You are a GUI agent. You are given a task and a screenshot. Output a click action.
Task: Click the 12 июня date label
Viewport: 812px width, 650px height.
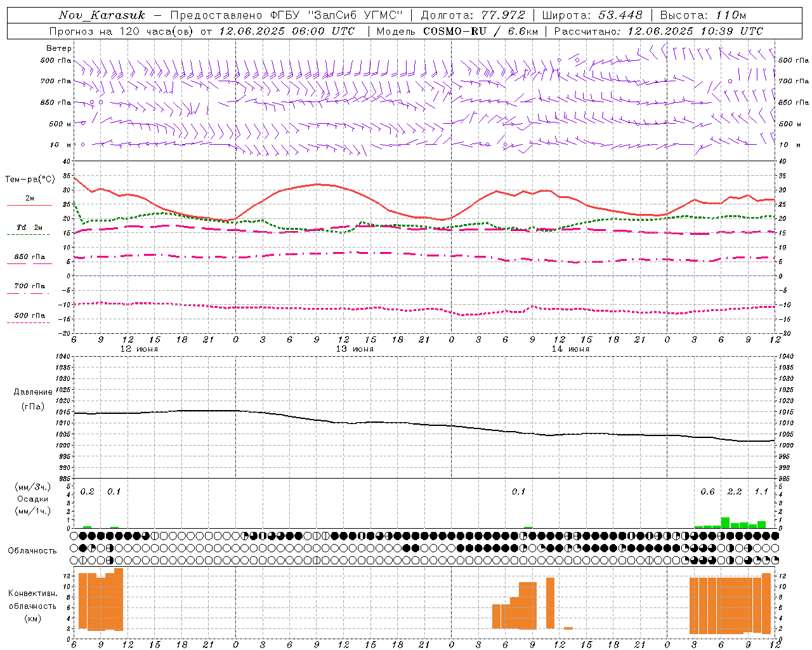pos(139,349)
